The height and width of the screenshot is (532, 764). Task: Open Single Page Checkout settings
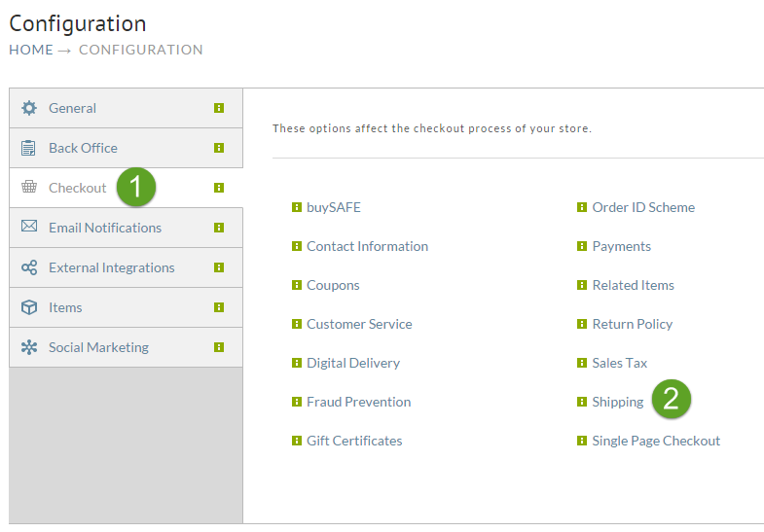pyautogui.click(x=656, y=441)
